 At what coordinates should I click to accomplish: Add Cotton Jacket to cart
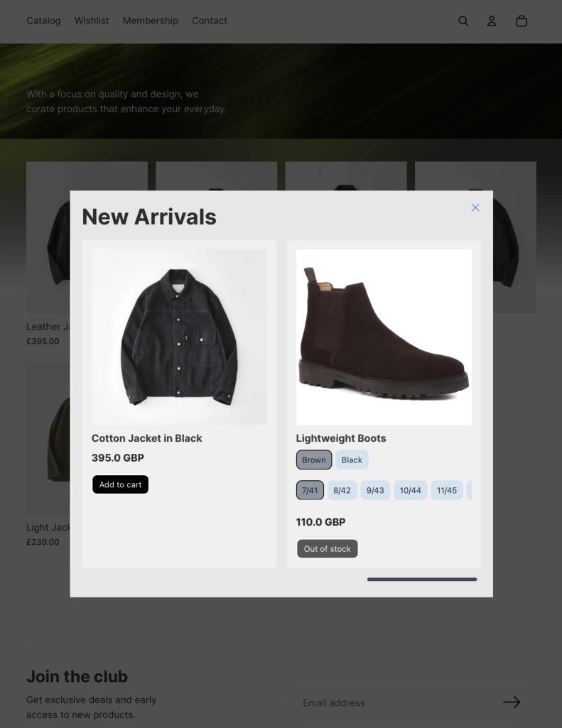(120, 484)
